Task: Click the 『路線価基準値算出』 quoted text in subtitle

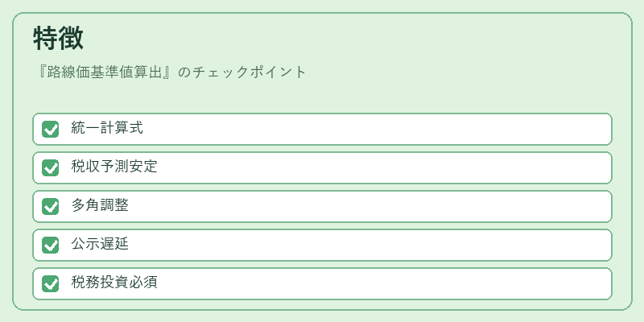Action: [x=105, y=72]
